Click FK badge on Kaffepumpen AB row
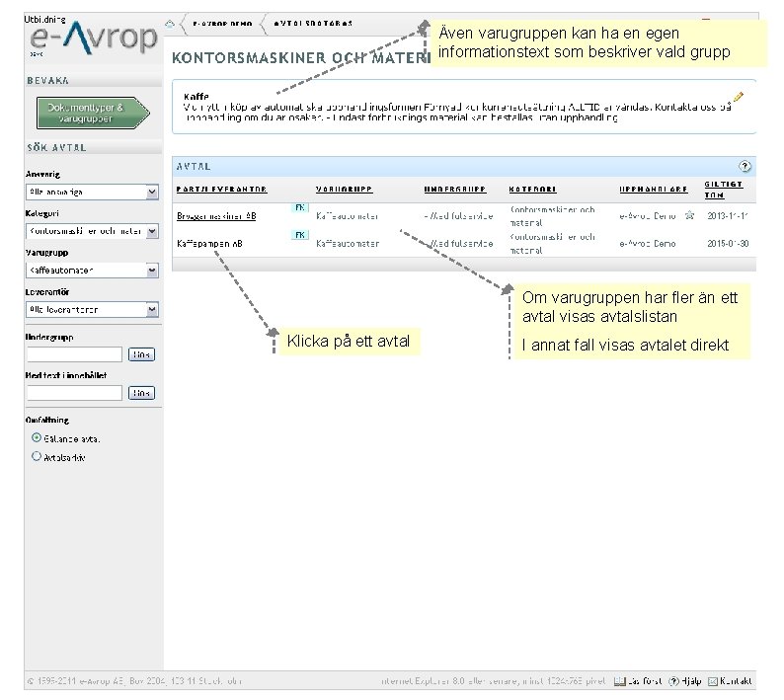This screenshot has width=784, height=700. [299, 235]
